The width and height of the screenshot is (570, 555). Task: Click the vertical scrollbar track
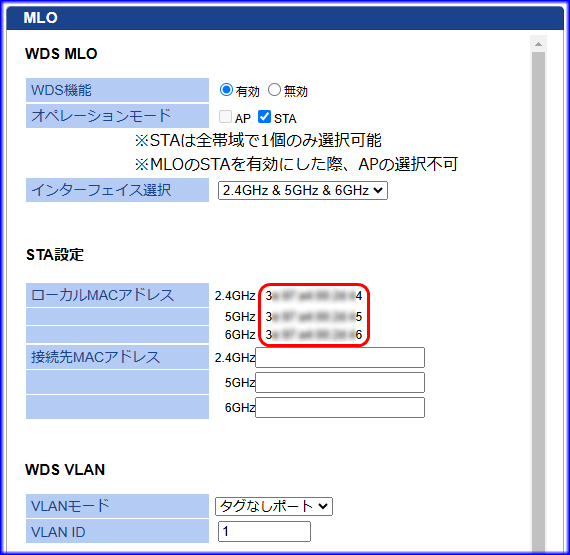tap(538, 298)
